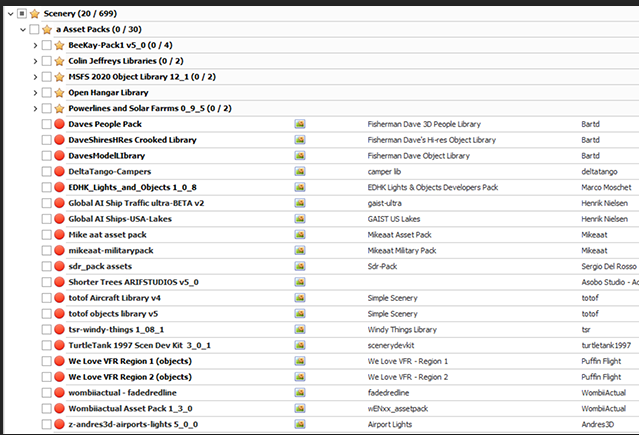Select the DavesModelLibrary row name
Viewport: 639px width, 435px height.
point(107,156)
